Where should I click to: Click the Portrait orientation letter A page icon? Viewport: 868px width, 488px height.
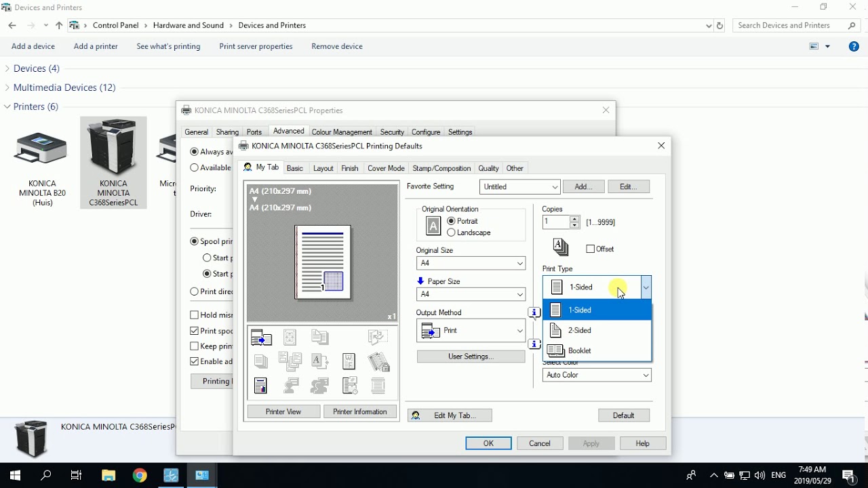pos(433,226)
